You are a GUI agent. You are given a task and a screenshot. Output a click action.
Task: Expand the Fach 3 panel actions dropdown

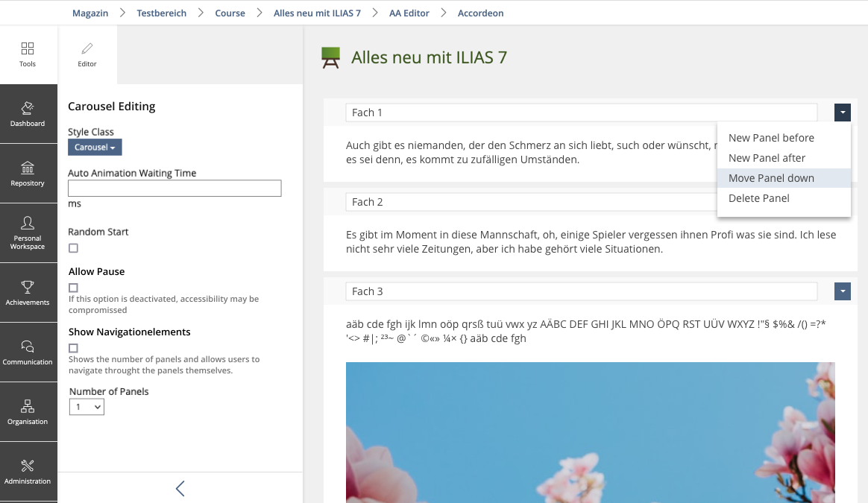842,291
